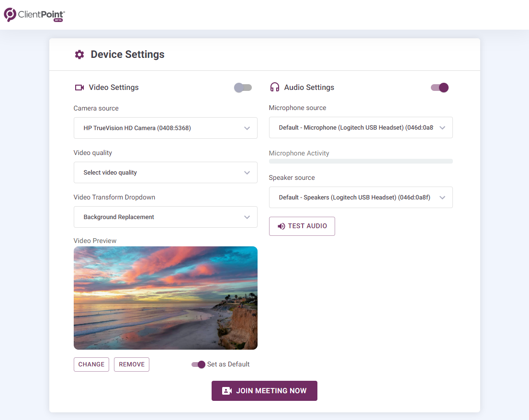Image resolution: width=529 pixels, height=420 pixels.
Task: Click the video camera icon beside Video Settings
Action: point(79,88)
